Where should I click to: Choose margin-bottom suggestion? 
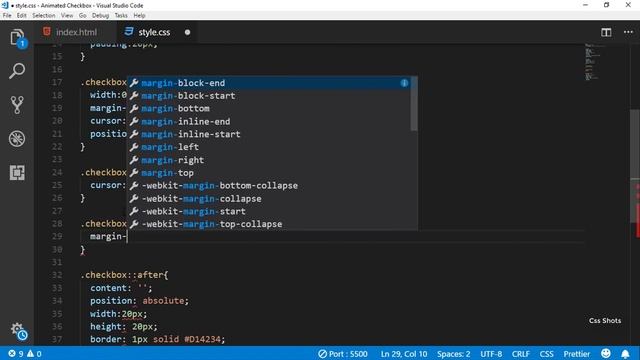click(269, 109)
